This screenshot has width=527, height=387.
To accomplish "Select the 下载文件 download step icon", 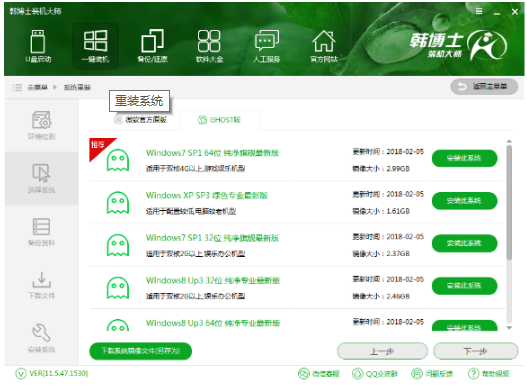I will click(x=41, y=280).
